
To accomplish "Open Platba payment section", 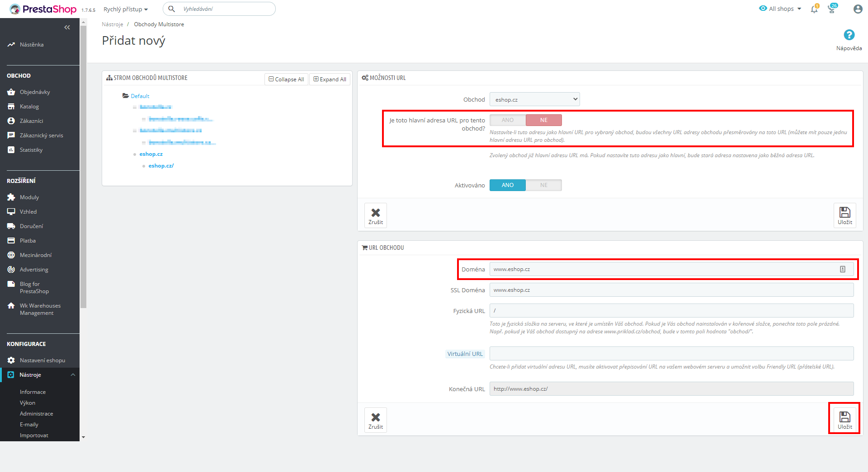I will [x=28, y=241].
